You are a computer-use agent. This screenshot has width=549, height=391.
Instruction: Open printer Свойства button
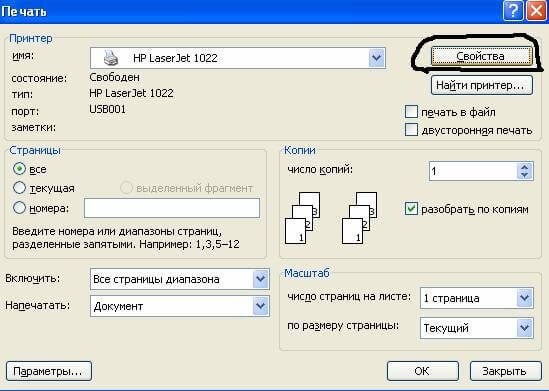click(481, 56)
